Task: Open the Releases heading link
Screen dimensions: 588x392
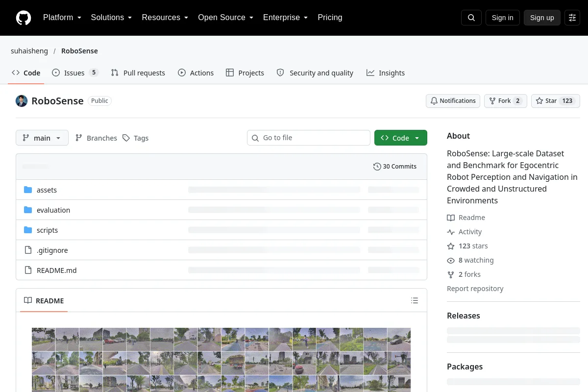Action: point(464,316)
